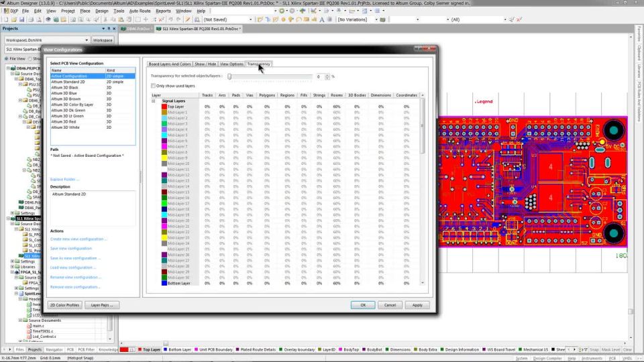Close the Projects panel with X
The height and width of the screenshot is (362, 644).
[x=114, y=28]
